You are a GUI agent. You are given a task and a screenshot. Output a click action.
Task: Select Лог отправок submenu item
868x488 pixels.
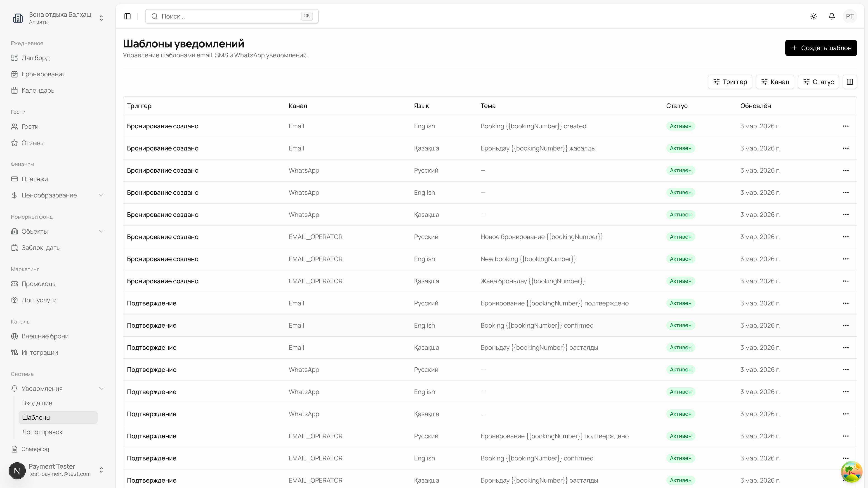pyautogui.click(x=42, y=432)
